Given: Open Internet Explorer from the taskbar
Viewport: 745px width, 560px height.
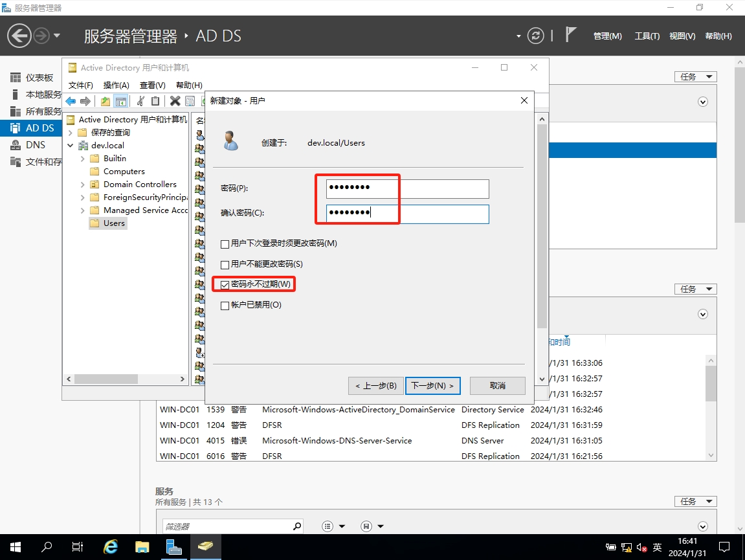Looking at the screenshot, I should tap(111, 547).
